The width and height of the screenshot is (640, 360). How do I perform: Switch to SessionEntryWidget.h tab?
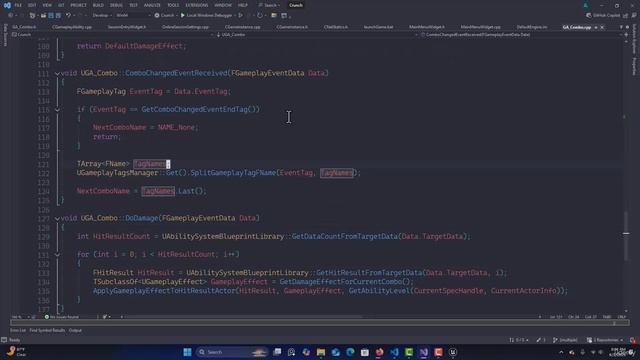pyautogui.click(x=127, y=27)
